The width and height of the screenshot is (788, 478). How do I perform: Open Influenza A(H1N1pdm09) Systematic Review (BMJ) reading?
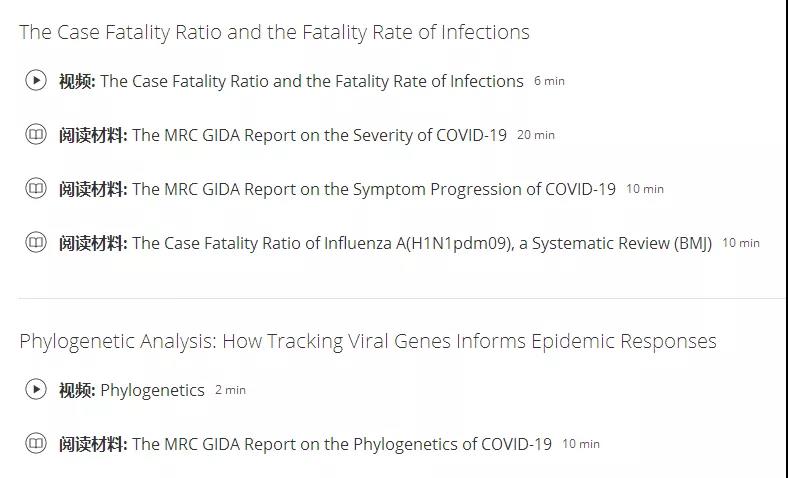[421, 243]
